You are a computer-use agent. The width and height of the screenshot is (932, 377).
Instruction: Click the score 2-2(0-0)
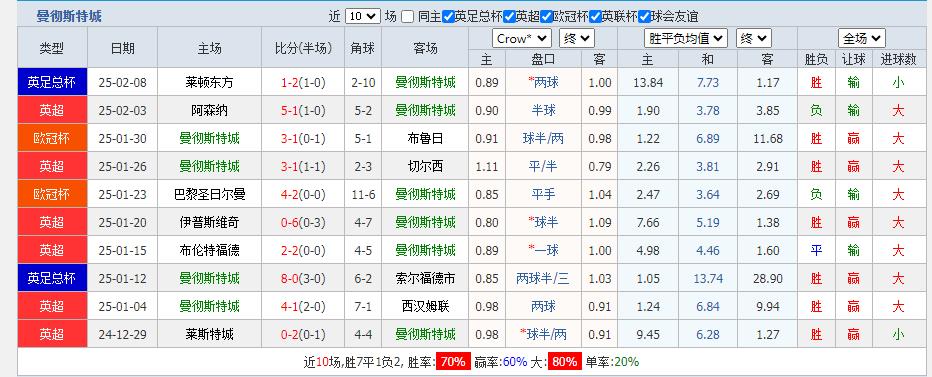tap(303, 250)
